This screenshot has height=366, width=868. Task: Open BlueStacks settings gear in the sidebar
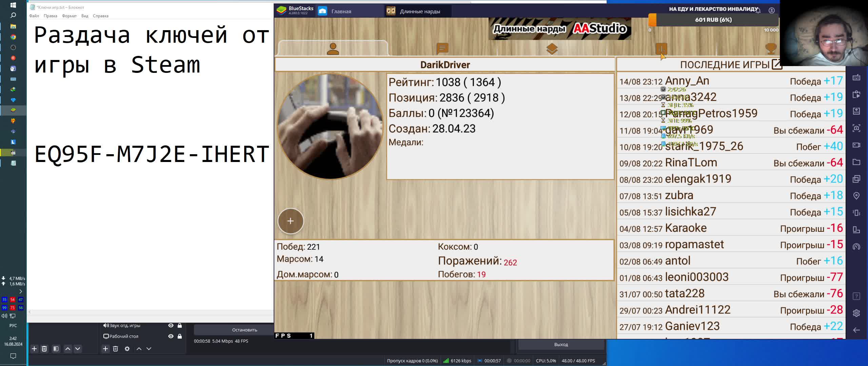click(x=856, y=313)
